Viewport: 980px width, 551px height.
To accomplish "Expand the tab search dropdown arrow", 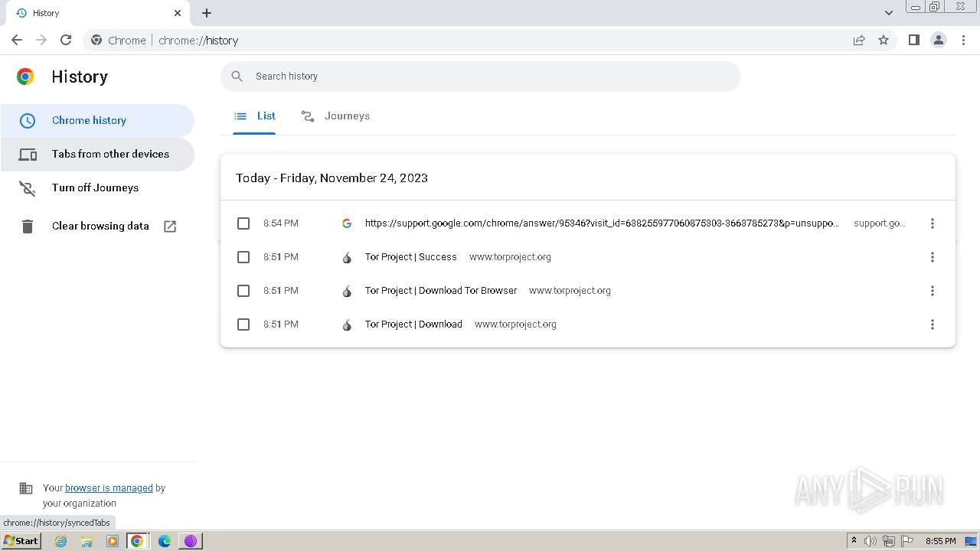I will pyautogui.click(x=888, y=13).
